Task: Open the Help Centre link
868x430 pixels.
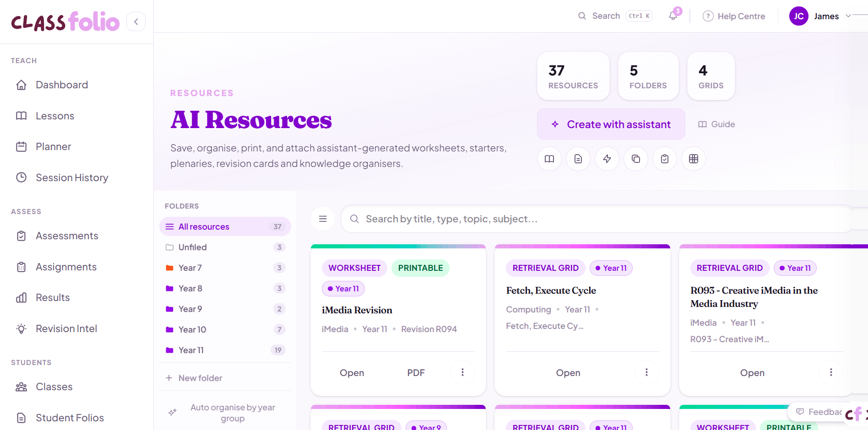Action: [x=734, y=16]
